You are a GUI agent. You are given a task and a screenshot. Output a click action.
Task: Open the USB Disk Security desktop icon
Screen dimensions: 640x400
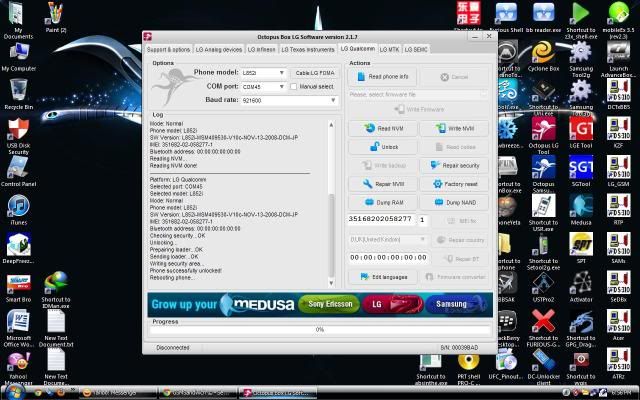click(x=18, y=136)
